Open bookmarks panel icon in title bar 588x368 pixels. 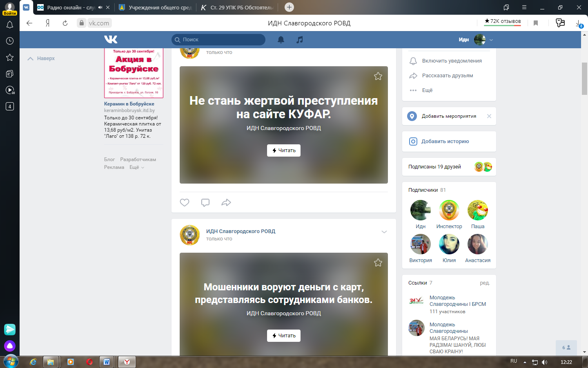tap(506, 7)
